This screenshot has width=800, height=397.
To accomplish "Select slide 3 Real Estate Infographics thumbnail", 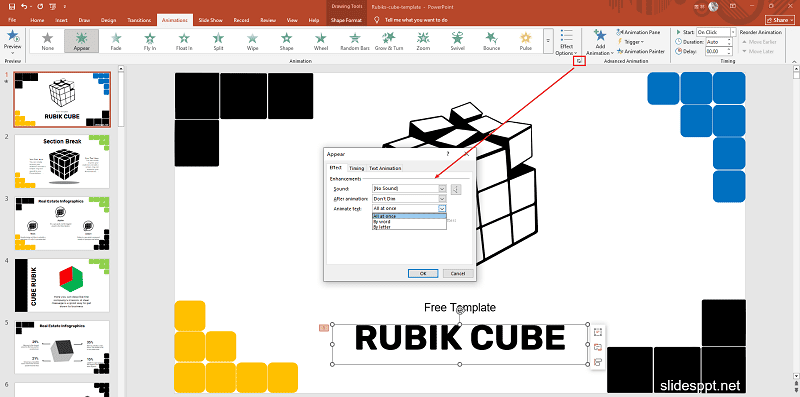I will pyautogui.click(x=62, y=223).
